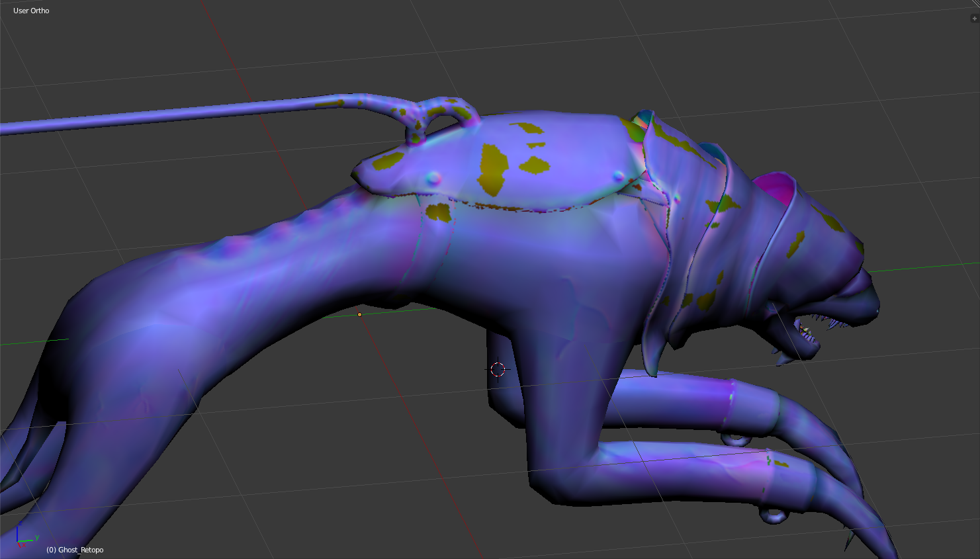Click the User Ortho view label
The width and height of the screenshot is (980, 559).
(x=31, y=11)
